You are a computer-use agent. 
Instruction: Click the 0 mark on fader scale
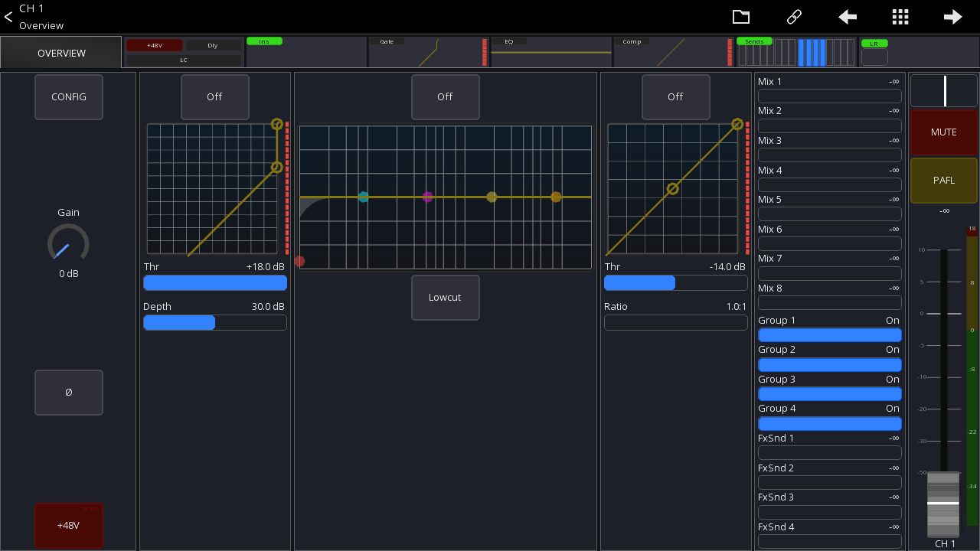(x=923, y=314)
